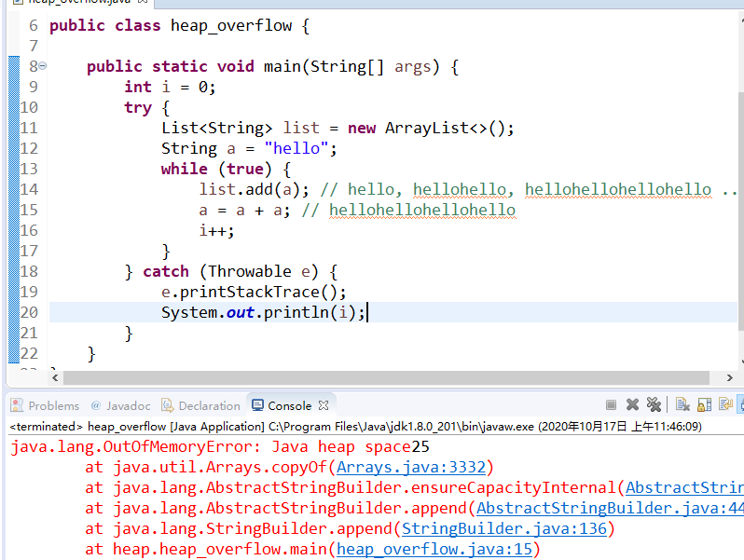This screenshot has width=744, height=560.
Task: Click the editor's right horizontal scroll arrow
Action: [x=730, y=378]
